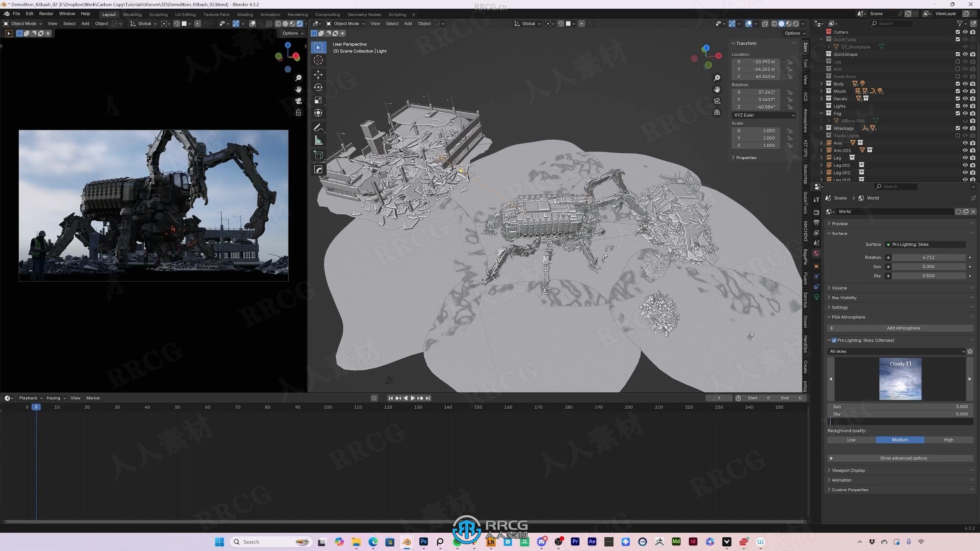Viewport: 980px width, 551px height.
Task: Select the Transform tool
Action: (318, 112)
